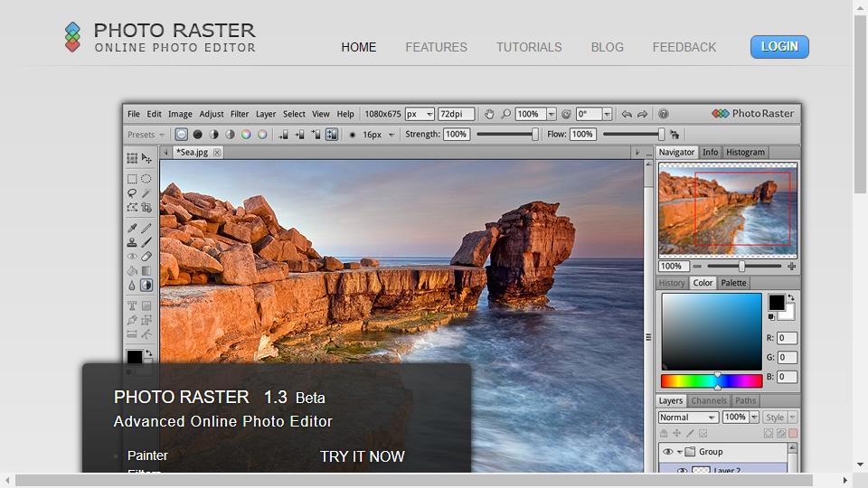Activate the Hand pan tool in top bar
Screen dimensions: 868x488
[x=489, y=114]
